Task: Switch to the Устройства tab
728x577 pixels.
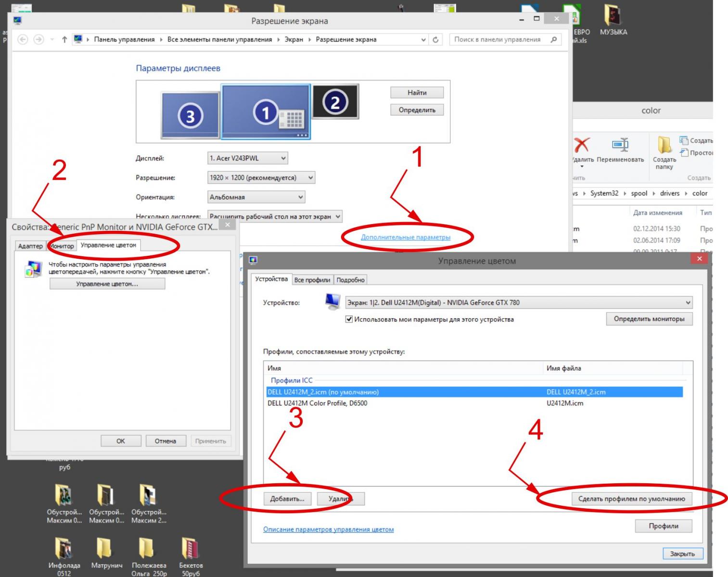Action: click(271, 279)
